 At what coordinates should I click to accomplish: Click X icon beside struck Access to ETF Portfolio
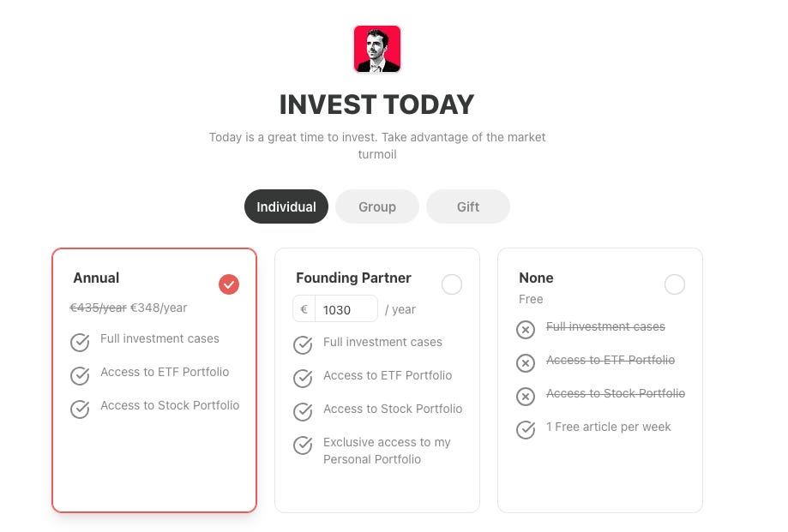[526, 363]
